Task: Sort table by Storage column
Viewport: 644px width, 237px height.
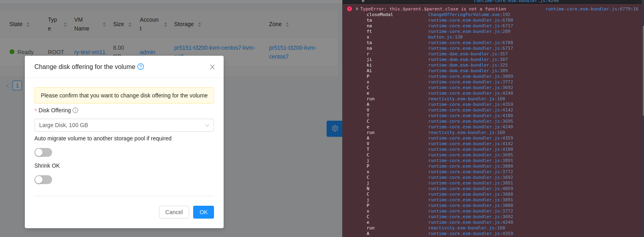Action: pos(200,24)
